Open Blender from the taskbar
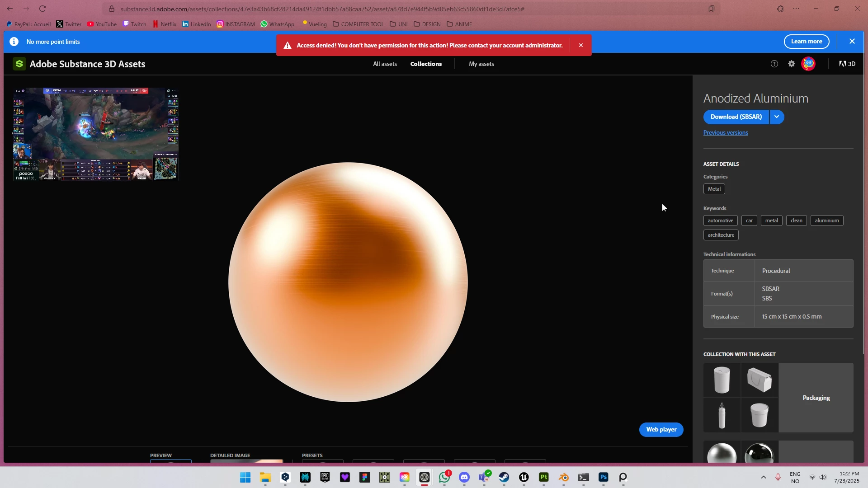868x488 pixels. (564, 477)
